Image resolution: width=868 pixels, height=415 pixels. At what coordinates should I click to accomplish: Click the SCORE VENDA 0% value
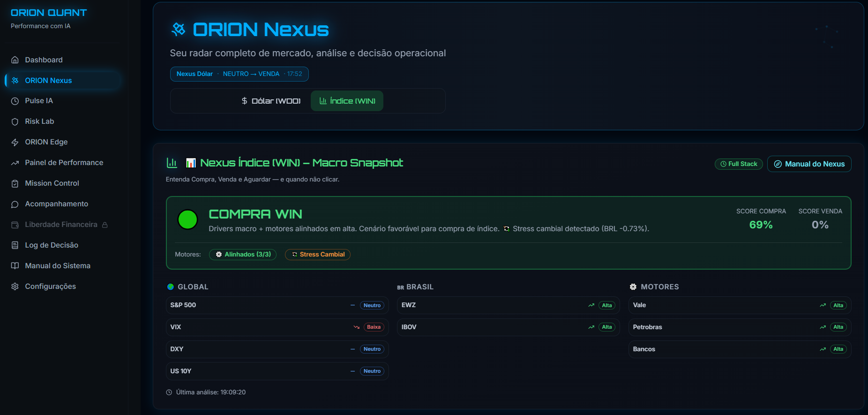click(x=820, y=225)
